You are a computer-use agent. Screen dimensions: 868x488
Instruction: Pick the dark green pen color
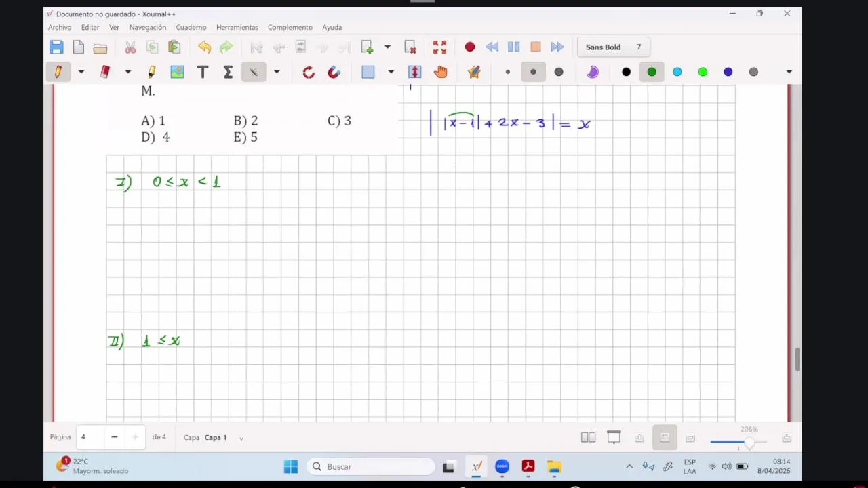(652, 72)
